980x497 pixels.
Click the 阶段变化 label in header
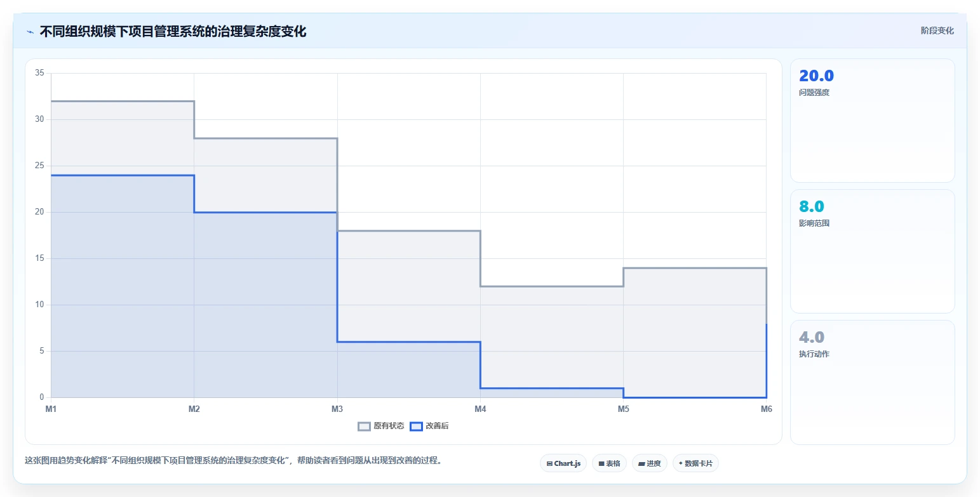coord(937,30)
